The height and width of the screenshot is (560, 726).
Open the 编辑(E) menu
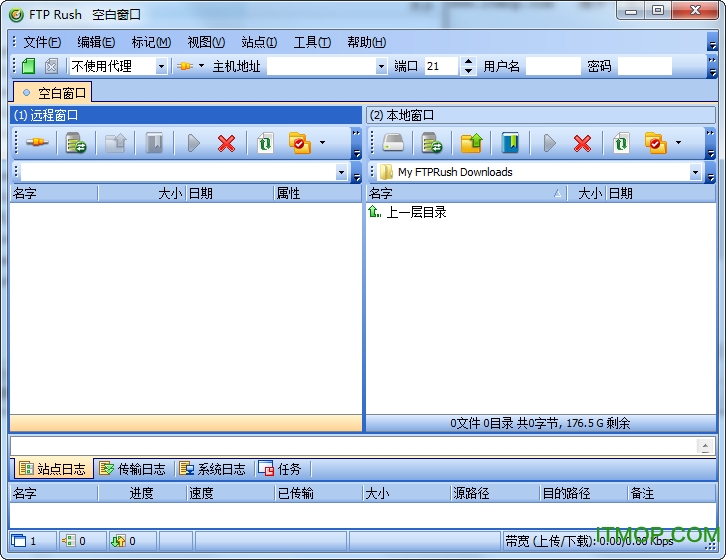tap(96, 42)
